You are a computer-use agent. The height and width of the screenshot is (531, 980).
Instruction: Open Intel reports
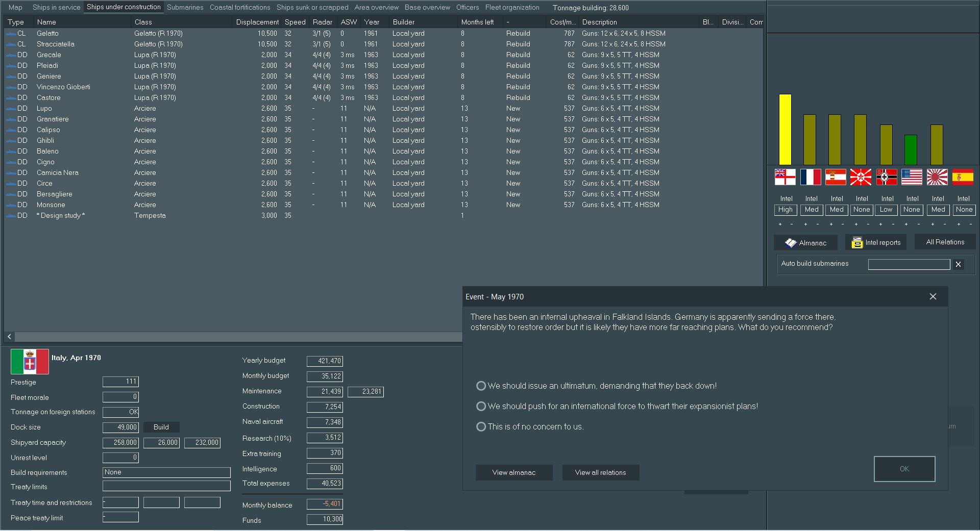(876, 243)
